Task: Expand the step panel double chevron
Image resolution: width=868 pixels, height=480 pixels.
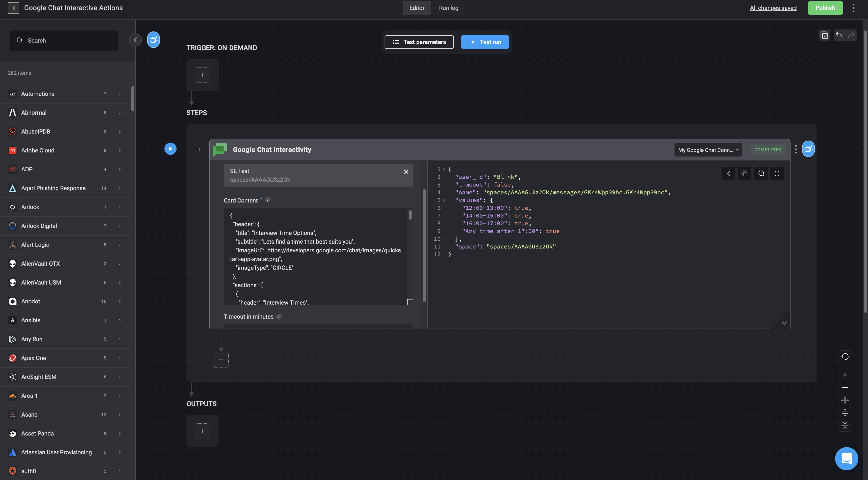Action: pos(784,323)
